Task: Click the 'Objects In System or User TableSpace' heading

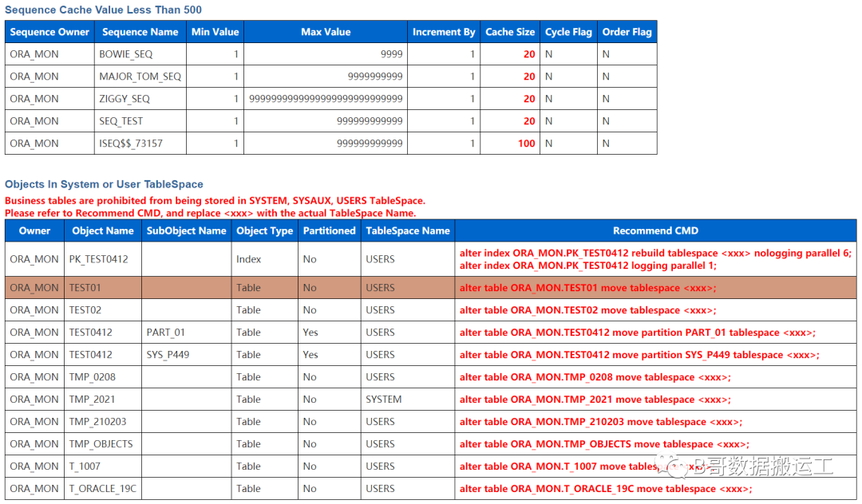Action: tap(104, 184)
